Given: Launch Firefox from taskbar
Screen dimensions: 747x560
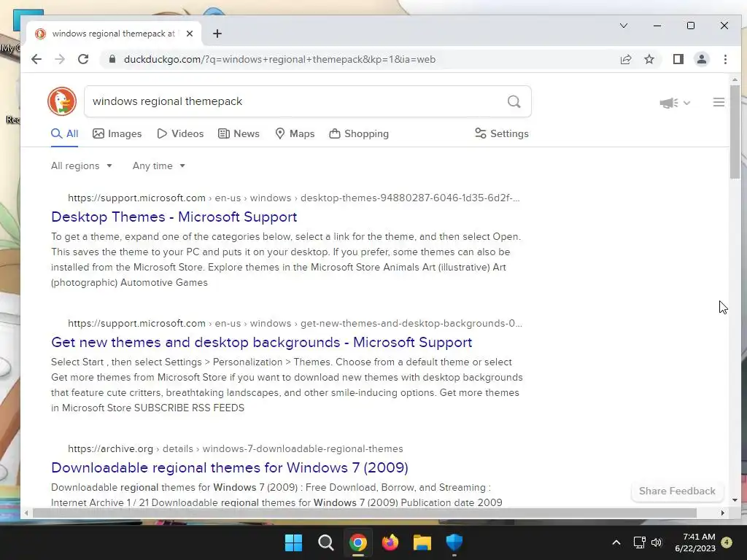Looking at the screenshot, I should (x=390, y=542).
